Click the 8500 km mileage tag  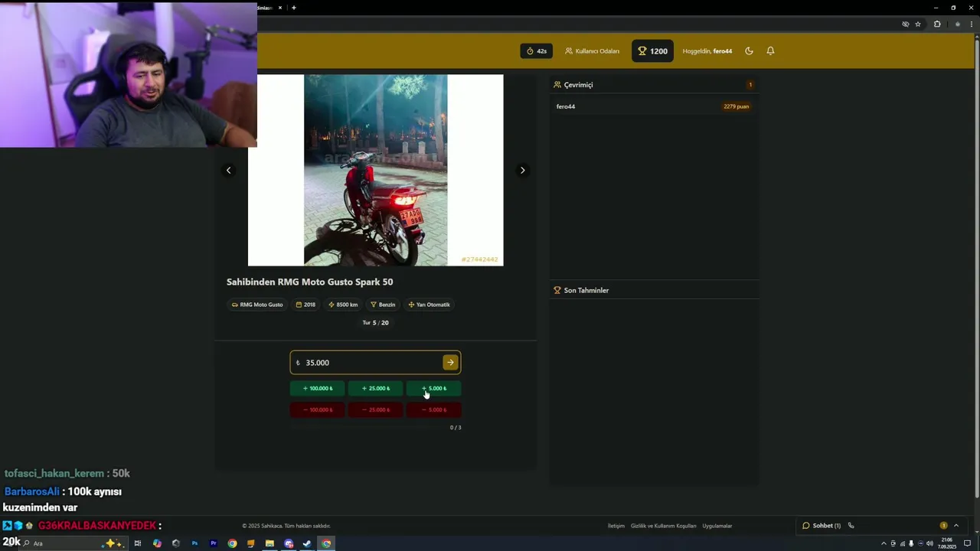[x=343, y=305]
